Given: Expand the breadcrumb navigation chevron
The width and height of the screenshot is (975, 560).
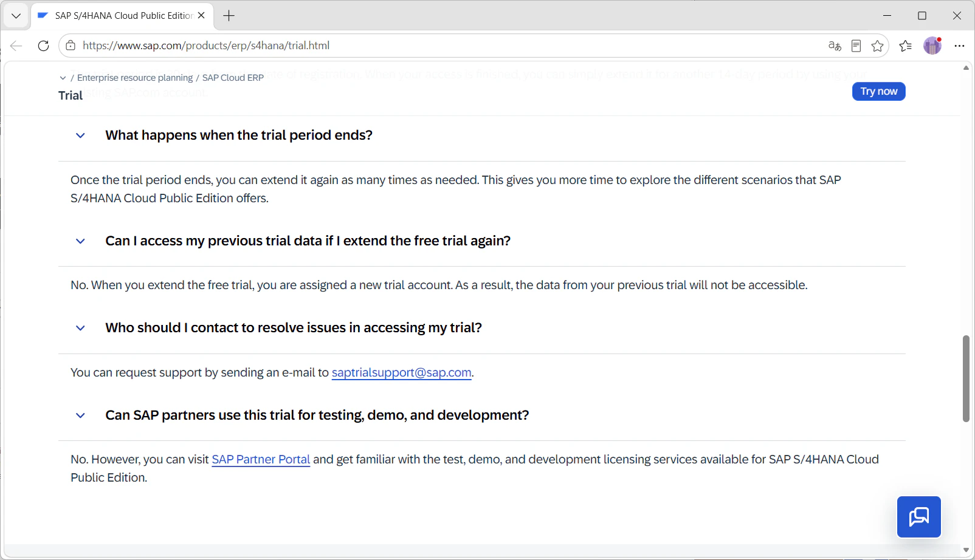Looking at the screenshot, I should pyautogui.click(x=63, y=78).
